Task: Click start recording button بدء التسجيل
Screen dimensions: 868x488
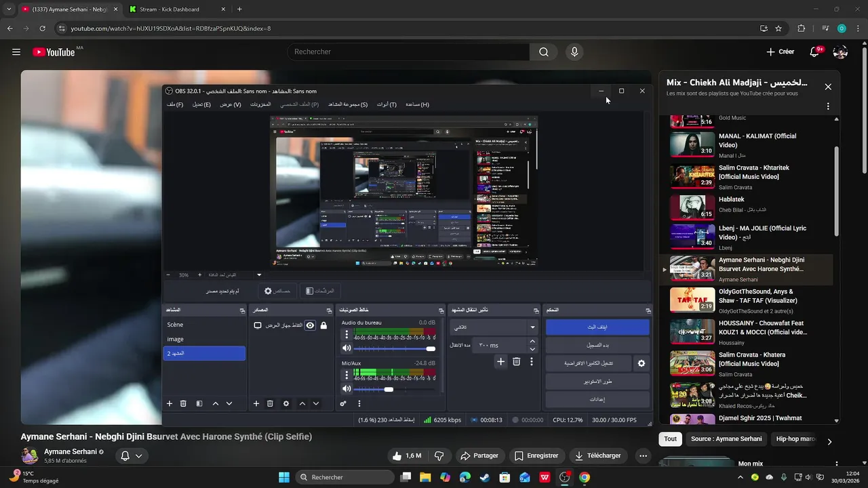Action: point(597,345)
